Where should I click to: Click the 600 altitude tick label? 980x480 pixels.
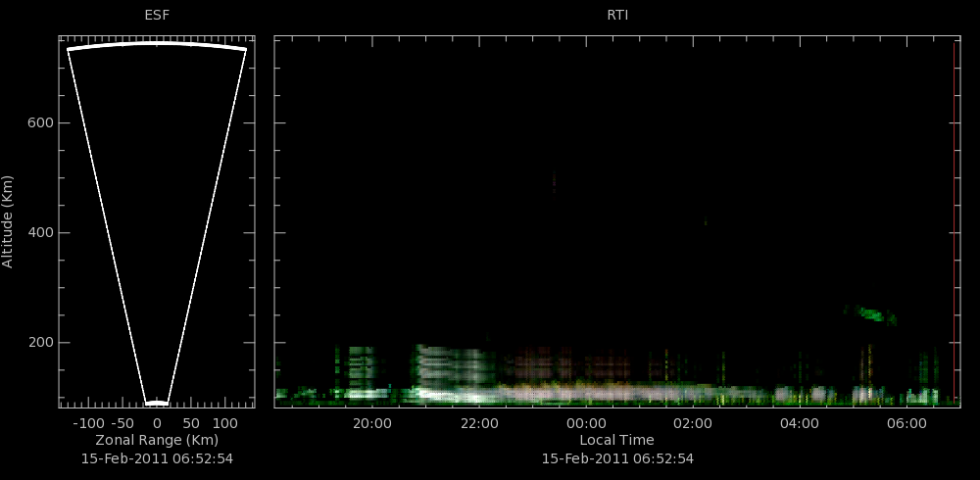tap(40, 123)
